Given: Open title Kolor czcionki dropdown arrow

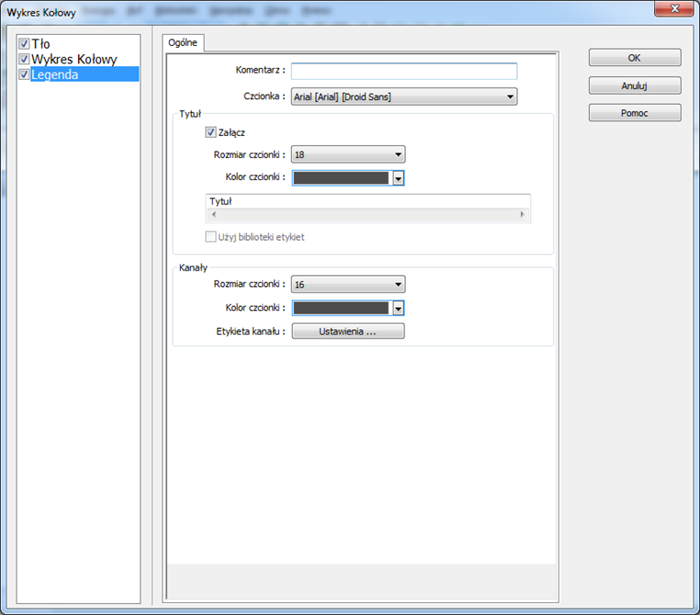Looking at the screenshot, I should 398,178.
